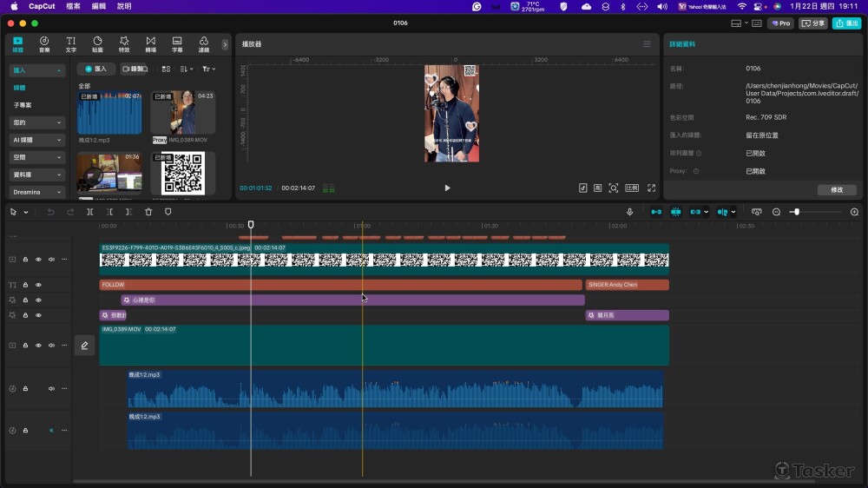
Task: Open the 特效 effects panel
Action: [x=124, y=44]
